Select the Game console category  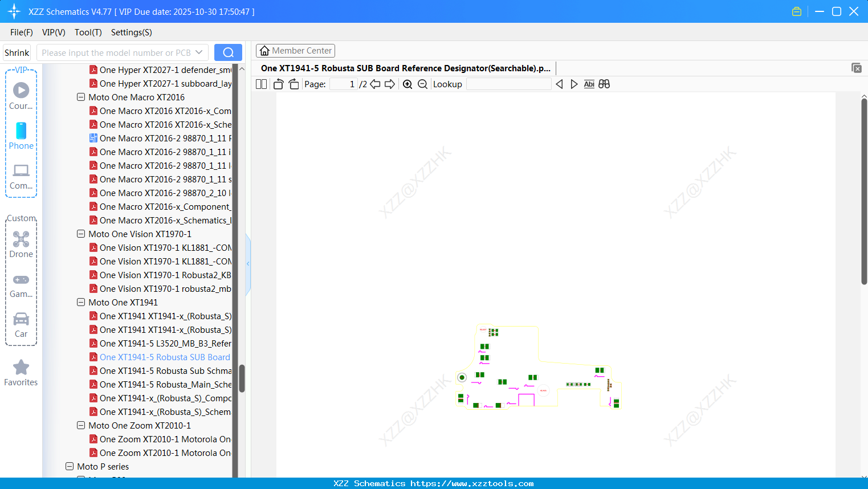pyautogui.click(x=21, y=285)
